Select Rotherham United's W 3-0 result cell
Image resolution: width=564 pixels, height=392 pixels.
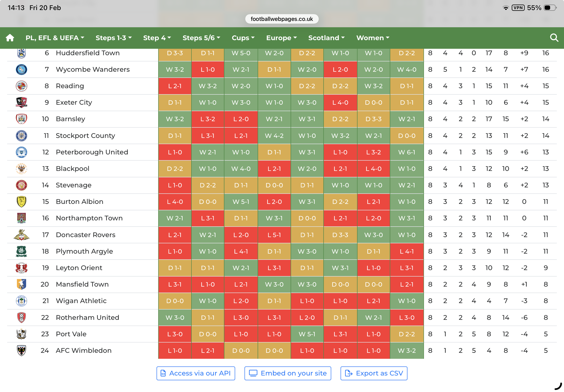175,318
